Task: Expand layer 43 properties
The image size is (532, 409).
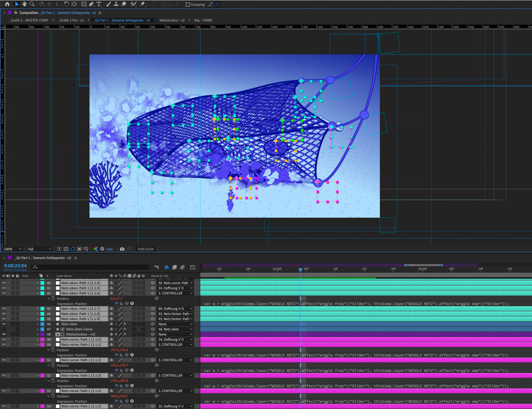Action: coord(38,309)
